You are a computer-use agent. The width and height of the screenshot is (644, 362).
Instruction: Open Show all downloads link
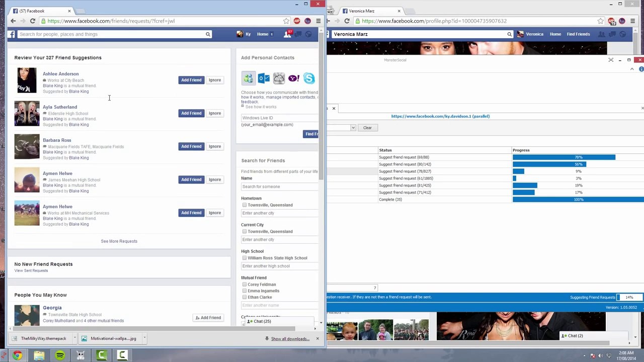(x=290, y=339)
